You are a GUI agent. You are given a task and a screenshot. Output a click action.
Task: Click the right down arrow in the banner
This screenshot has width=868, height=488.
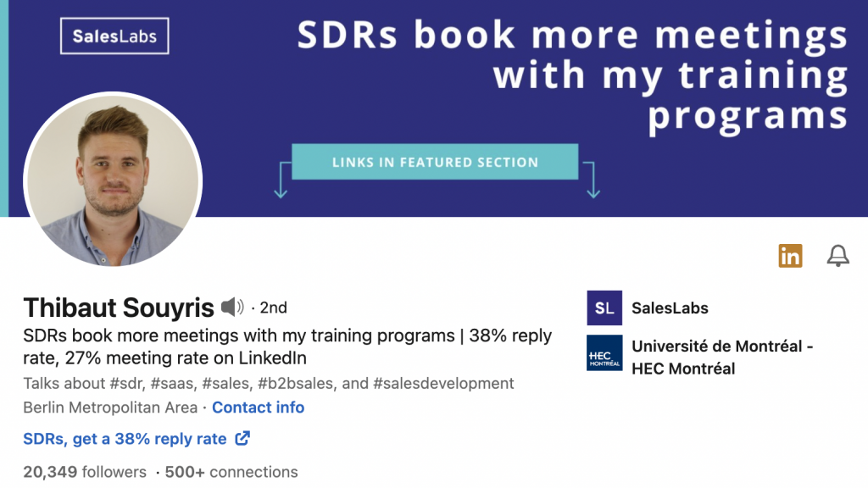point(591,180)
